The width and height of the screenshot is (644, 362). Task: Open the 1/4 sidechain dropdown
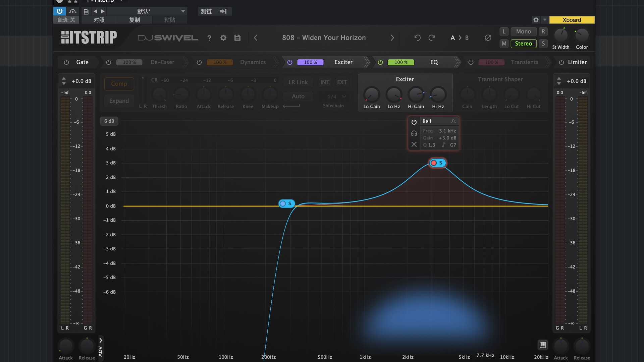point(336,97)
